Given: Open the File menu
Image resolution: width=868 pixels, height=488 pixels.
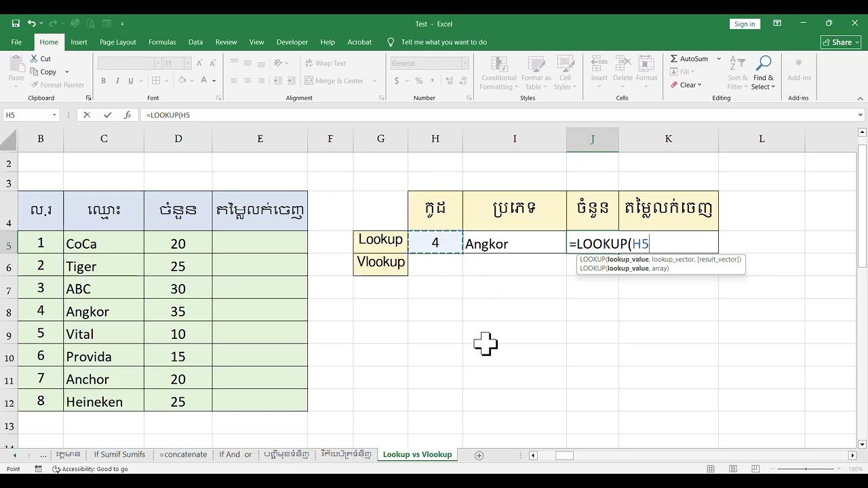Looking at the screenshot, I should coord(16,42).
